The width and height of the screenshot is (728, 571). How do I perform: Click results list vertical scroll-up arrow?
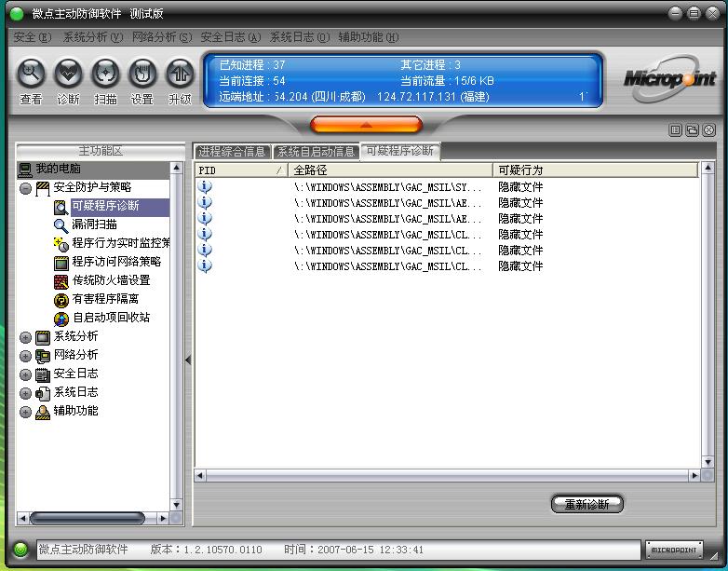(708, 168)
